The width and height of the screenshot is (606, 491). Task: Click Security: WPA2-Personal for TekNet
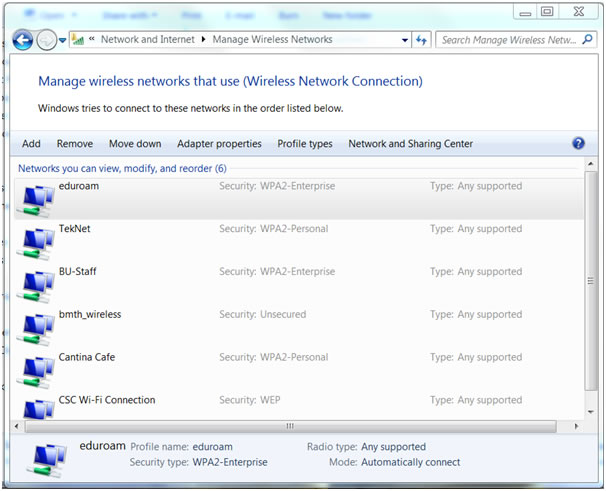pyautogui.click(x=274, y=229)
